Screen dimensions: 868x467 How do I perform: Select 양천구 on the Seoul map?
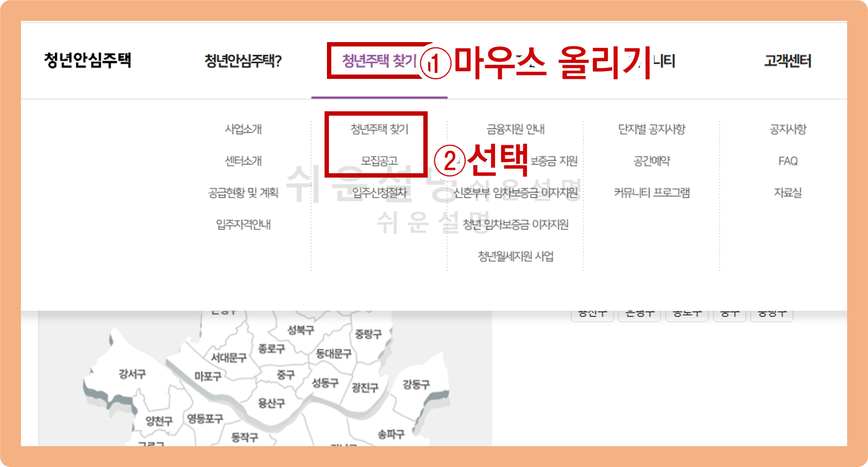pyautogui.click(x=159, y=421)
